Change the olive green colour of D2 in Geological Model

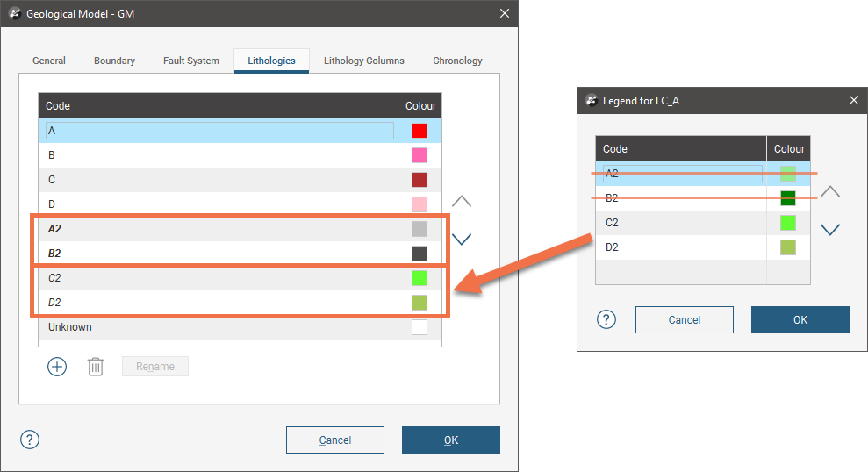[x=420, y=303]
